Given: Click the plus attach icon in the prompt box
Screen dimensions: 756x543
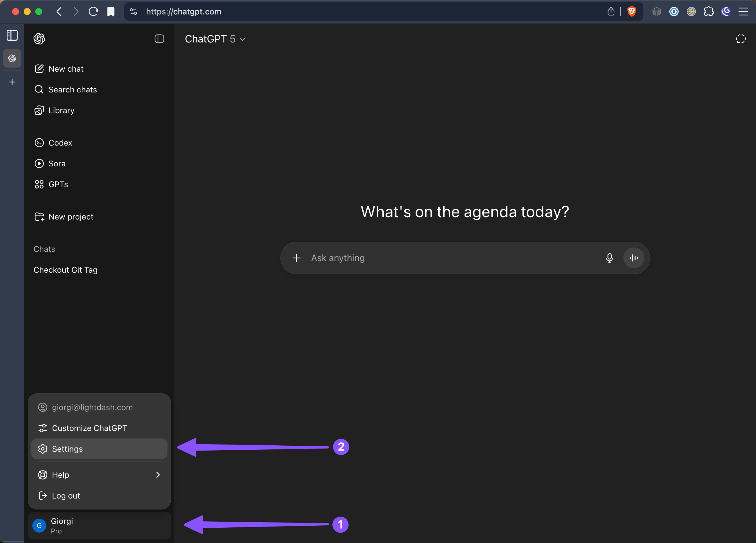Looking at the screenshot, I should [x=296, y=258].
